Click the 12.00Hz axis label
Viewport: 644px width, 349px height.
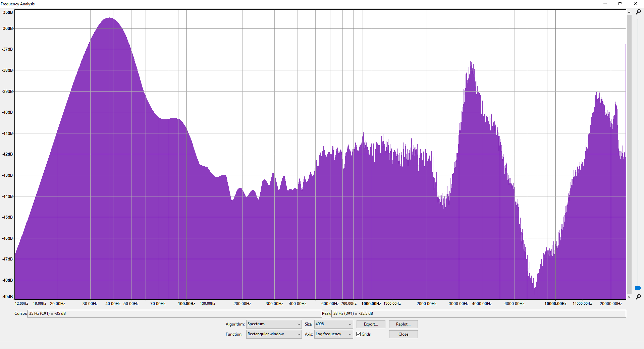point(21,304)
